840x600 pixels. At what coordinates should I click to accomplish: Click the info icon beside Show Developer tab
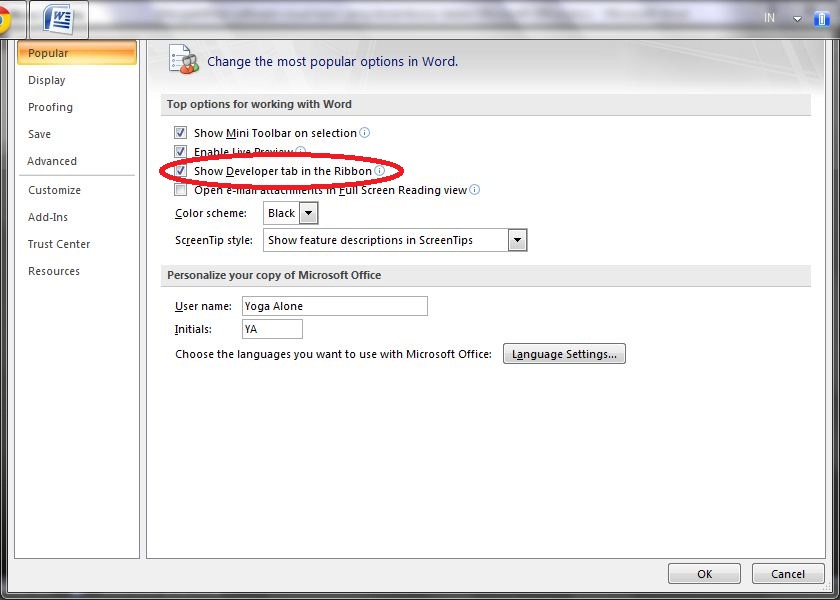pos(379,170)
